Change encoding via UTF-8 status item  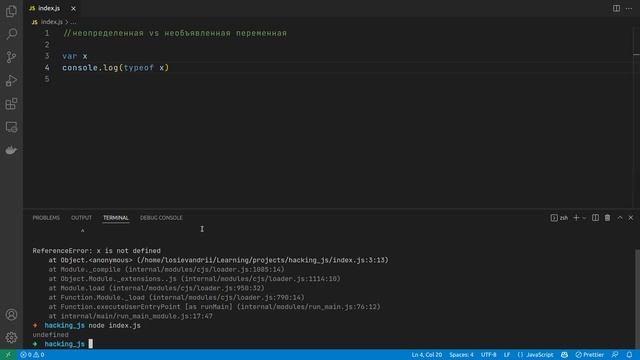pos(489,355)
